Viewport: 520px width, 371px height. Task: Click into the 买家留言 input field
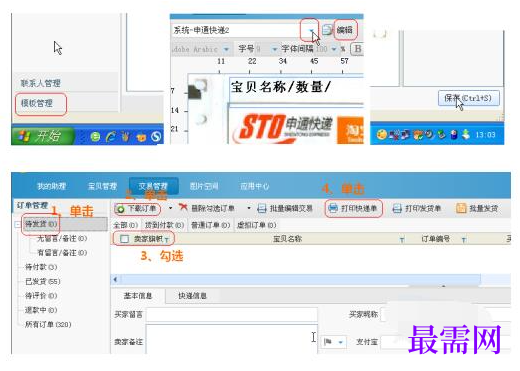pos(231,314)
